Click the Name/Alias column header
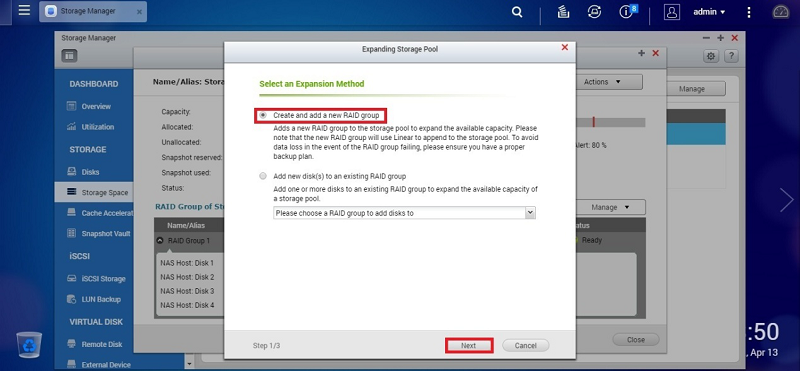This screenshot has width=800, height=371. coord(186,225)
